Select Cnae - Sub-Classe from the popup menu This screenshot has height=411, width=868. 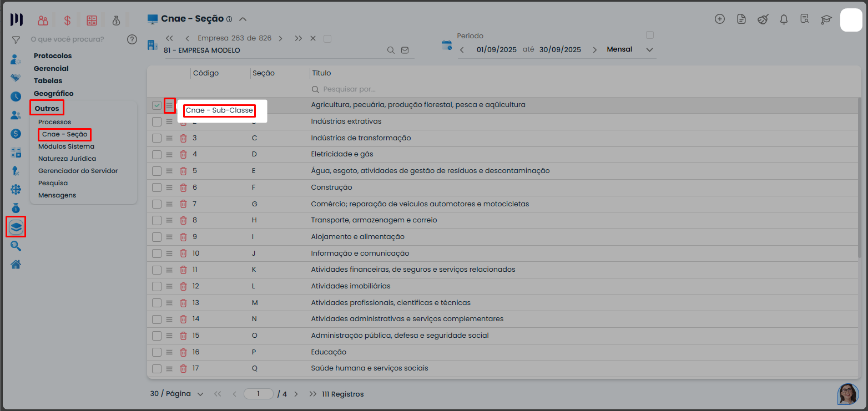click(219, 110)
